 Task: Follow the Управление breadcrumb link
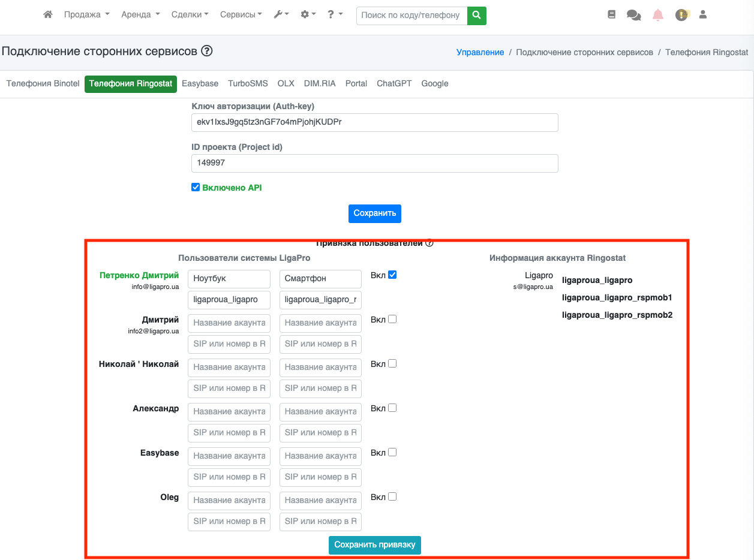[x=480, y=52]
